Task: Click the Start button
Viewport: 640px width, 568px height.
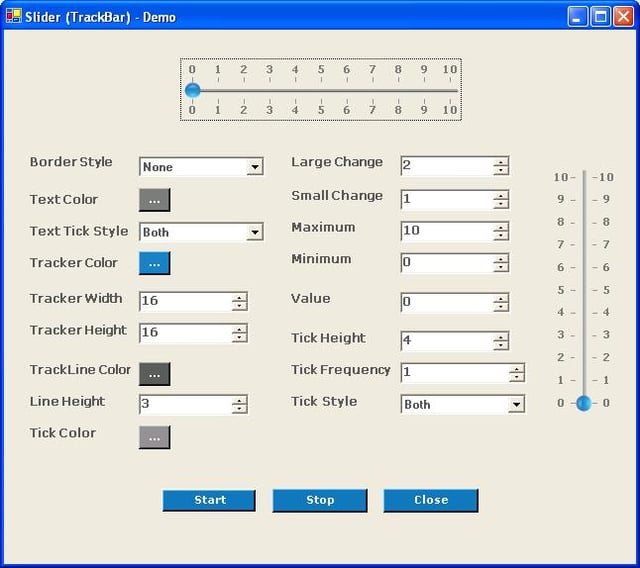Action: coord(209,500)
